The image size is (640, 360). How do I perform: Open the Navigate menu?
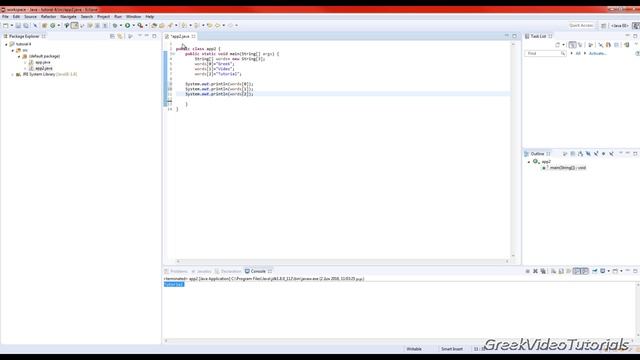tap(68, 17)
